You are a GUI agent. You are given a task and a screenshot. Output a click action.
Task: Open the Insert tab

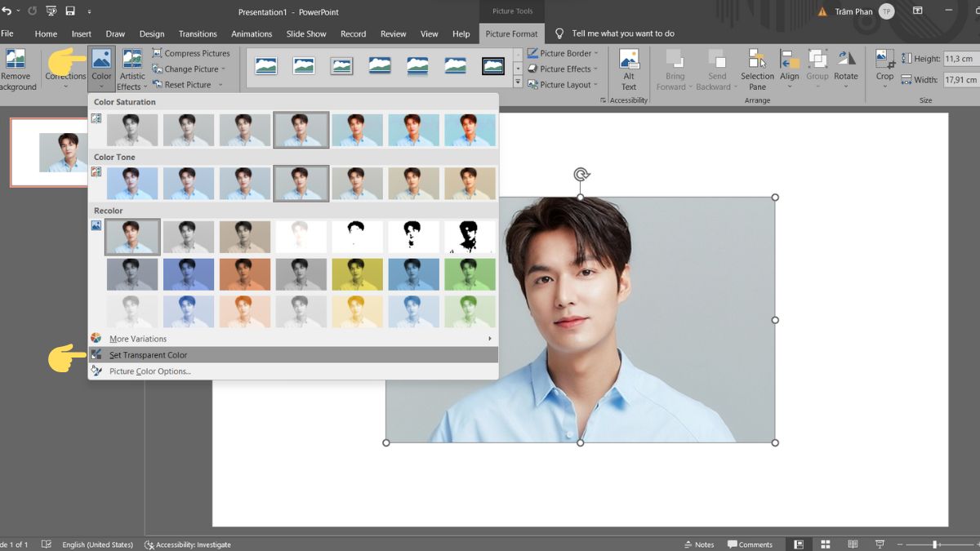coord(81,33)
